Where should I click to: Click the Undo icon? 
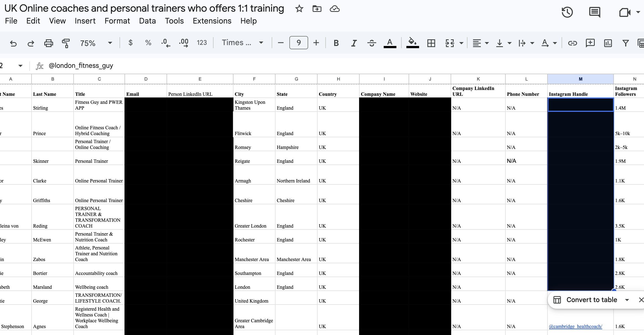[13, 43]
